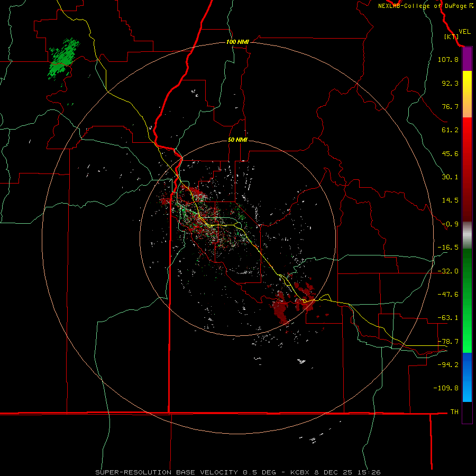
Task: Click the VEL legend title
Action: click(464, 31)
